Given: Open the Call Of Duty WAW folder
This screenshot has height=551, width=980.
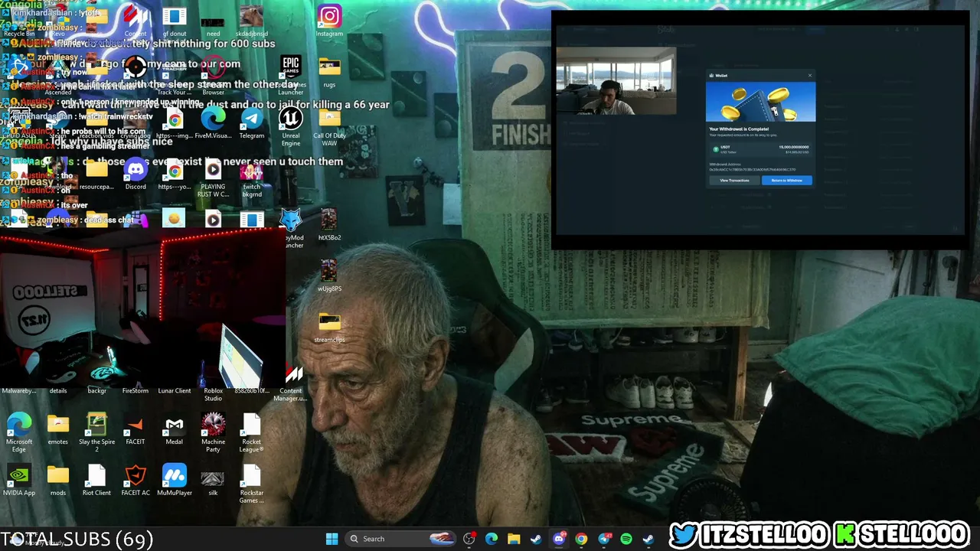Looking at the screenshot, I should pyautogui.click(x=329, y=127).
